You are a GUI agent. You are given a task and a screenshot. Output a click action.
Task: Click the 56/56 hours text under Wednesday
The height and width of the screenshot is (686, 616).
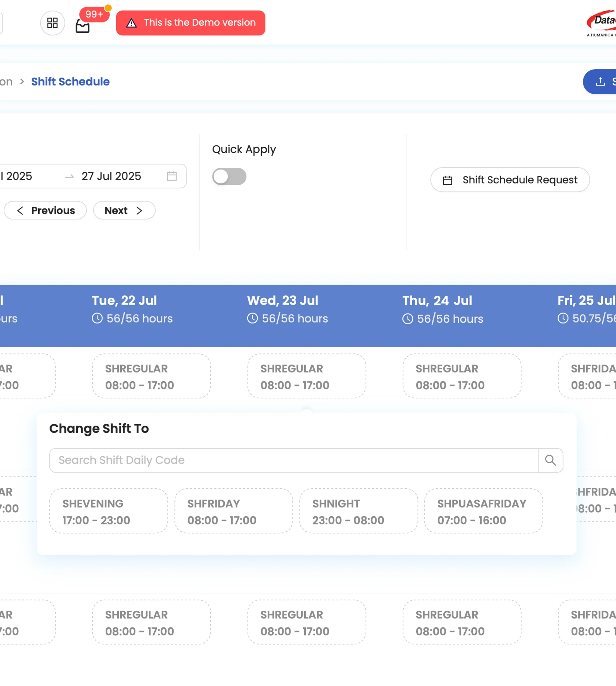(295, 318)
